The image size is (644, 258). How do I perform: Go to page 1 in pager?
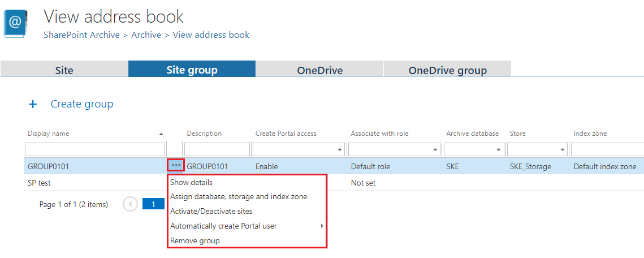tap(153, 204)
